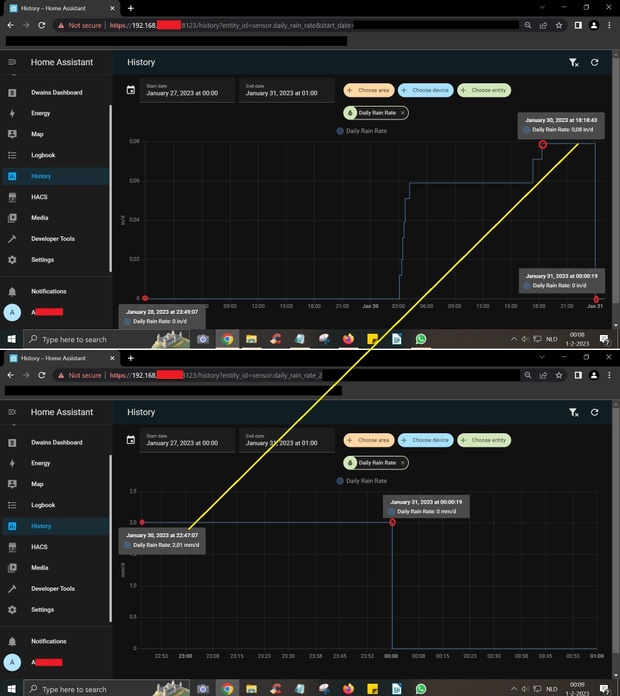
Task: Toggle Daily Rain Rate legend in upper chart
Action: coord(362,131)
